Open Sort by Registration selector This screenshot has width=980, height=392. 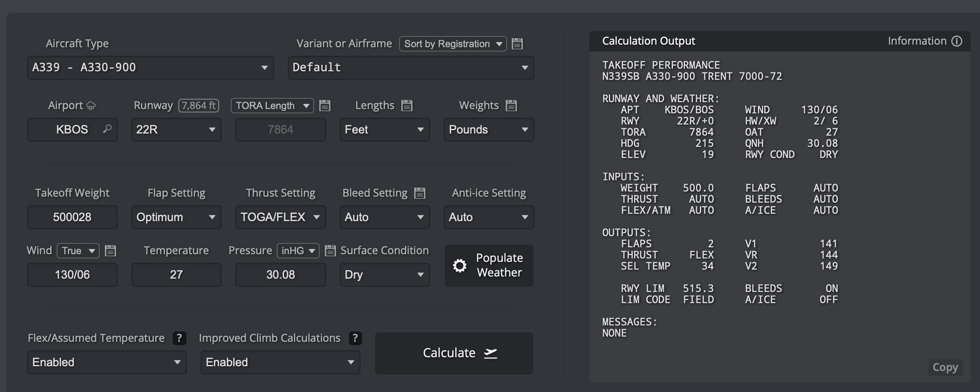453,44
